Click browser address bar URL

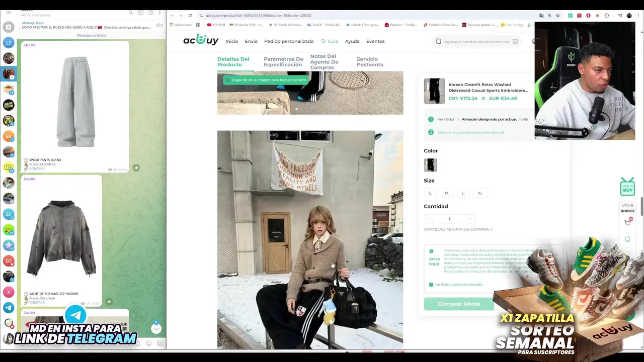[x=259, y=16]
